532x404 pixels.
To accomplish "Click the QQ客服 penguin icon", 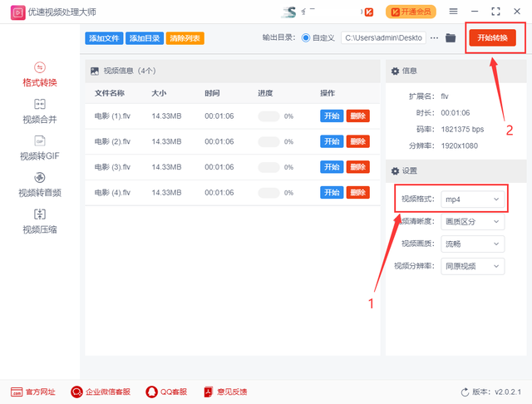I will (151, 392).
